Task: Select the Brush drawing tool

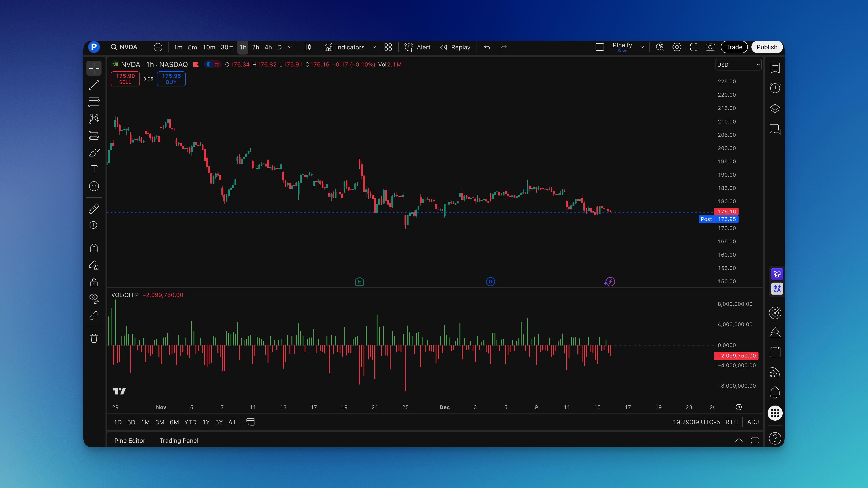Action: click(x=94, y=152)
